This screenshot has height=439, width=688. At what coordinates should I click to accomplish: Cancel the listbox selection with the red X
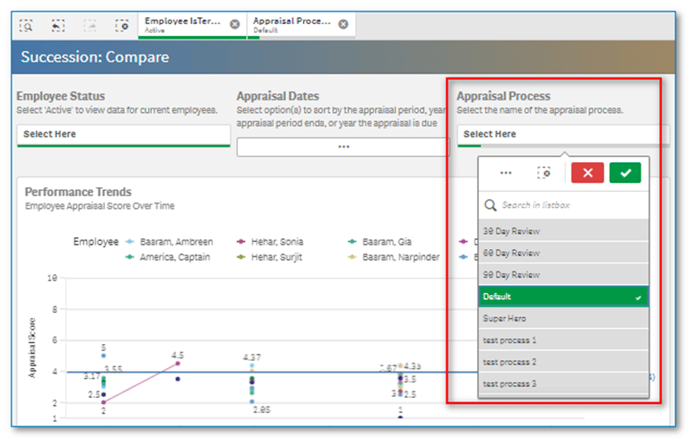[588, 173]
